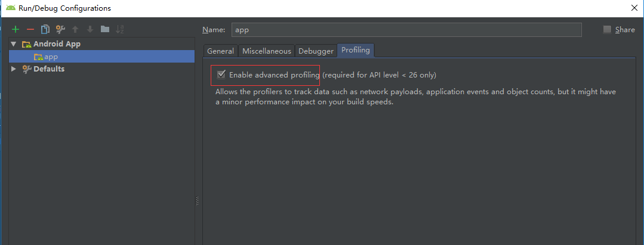Expand the Defaults tree node

pos(14,69)
